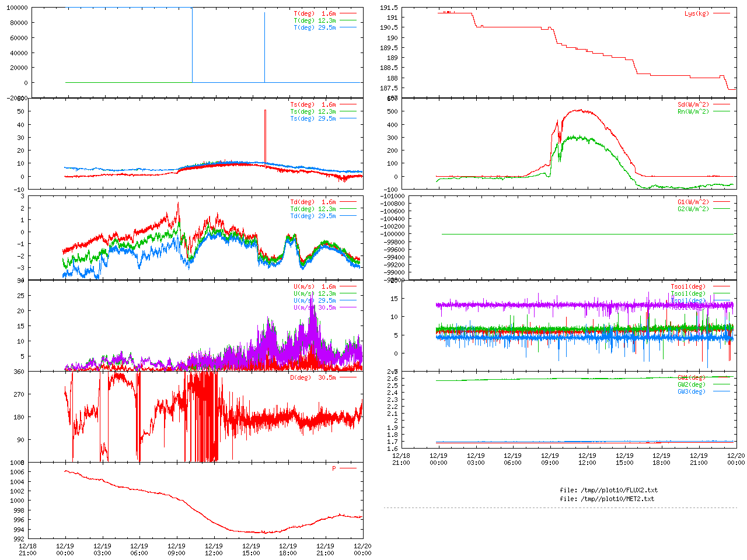Click the peak of the red Sd curve
The width and height of the screenshot is (747, 560).
[x=579, y=110]
